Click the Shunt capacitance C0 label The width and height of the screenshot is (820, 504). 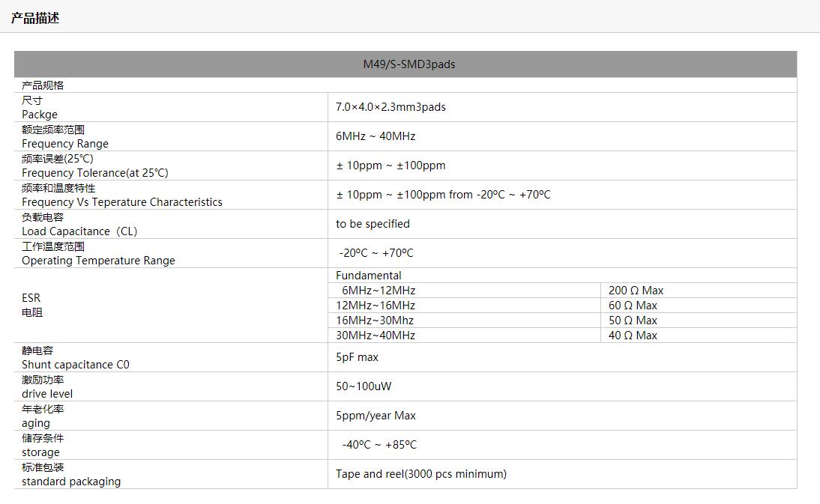tap(76, 365)
